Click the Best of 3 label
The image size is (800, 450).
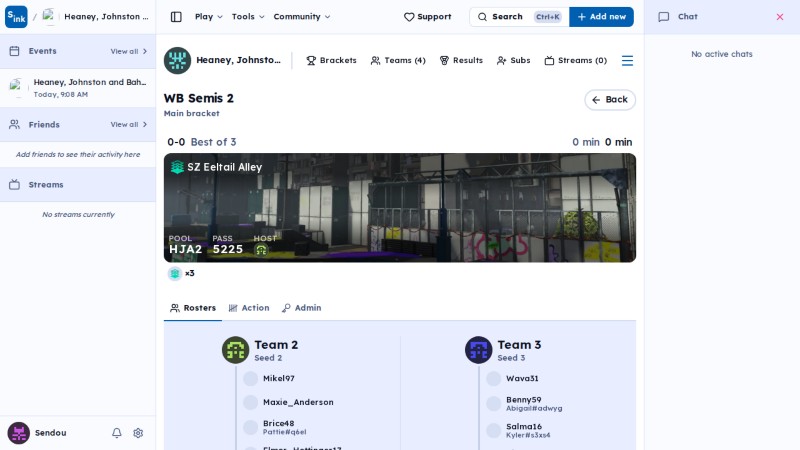pyautogui.click(x=213, y=142)
